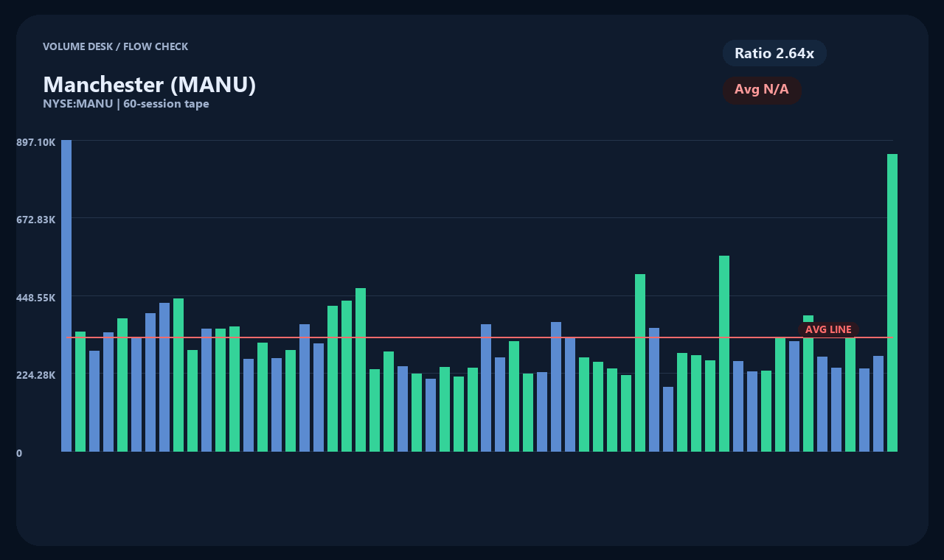Click the red average line
The width and height of the screenshot is (944, 560).
479,337
